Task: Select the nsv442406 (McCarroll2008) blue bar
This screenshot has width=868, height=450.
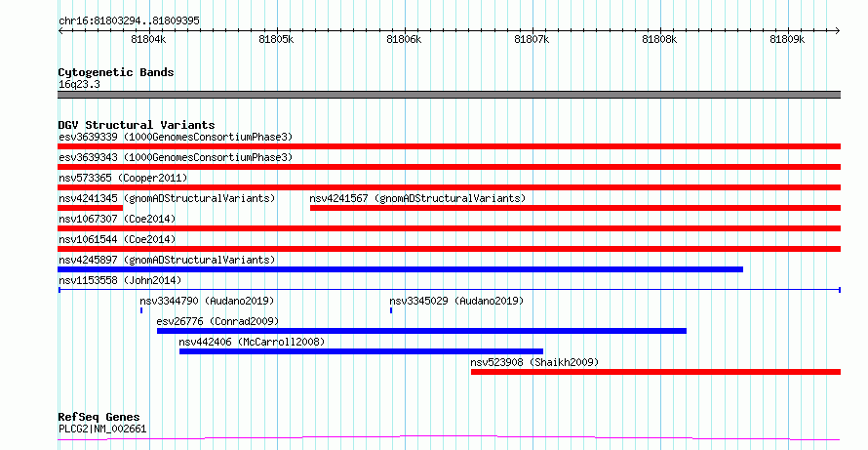Action: 362,351
